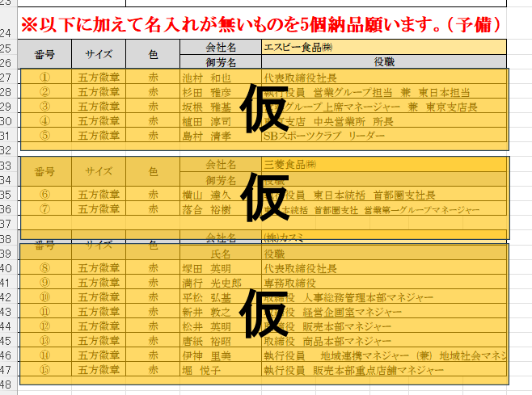Click the 会社名 label beside エスビー食品㈱
This screenshot has height=395, width=532.
click(221, 47)
